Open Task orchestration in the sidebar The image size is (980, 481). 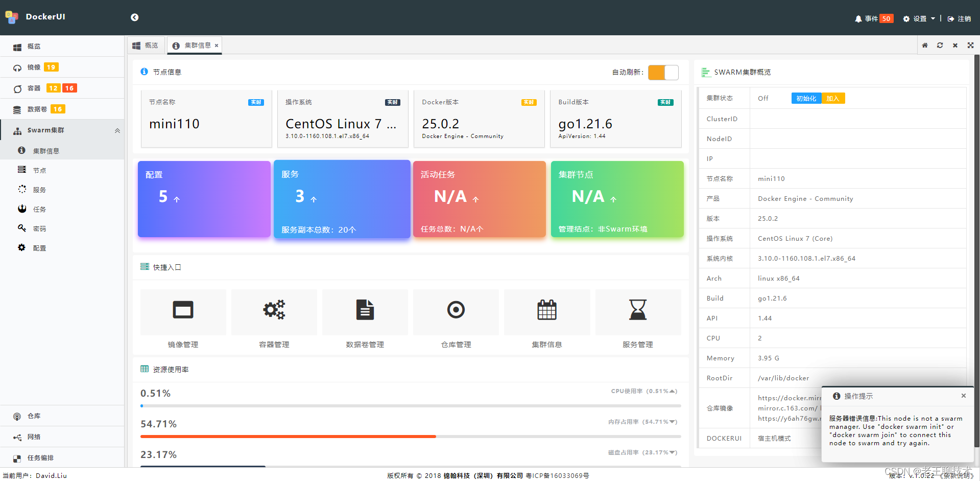pos(62,458)
